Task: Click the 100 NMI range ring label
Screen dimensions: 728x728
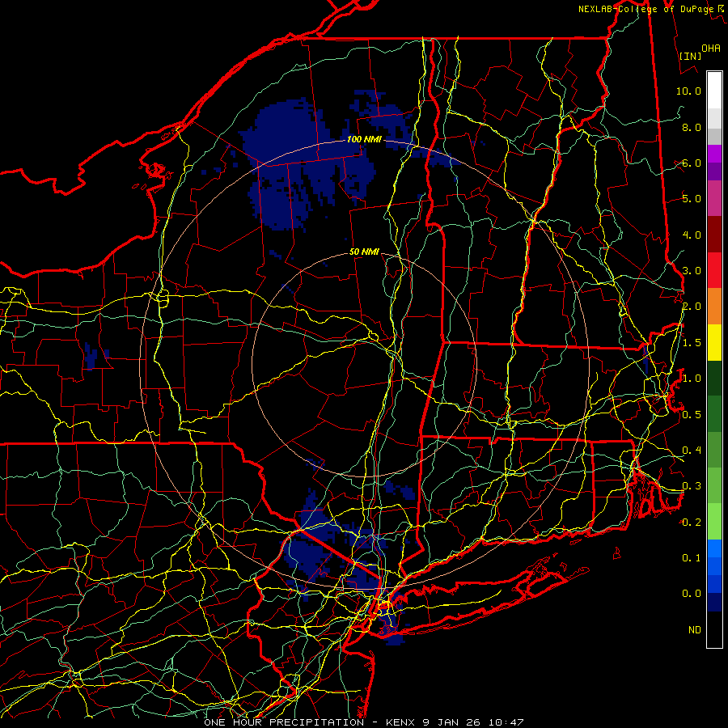Action: pyautogui.click(x=363, y=139)
